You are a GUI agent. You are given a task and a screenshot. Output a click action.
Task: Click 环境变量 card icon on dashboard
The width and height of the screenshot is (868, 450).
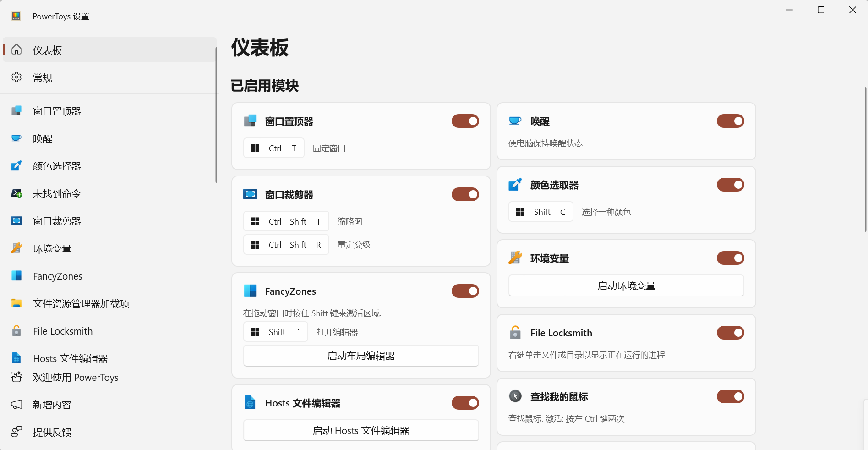pyautogui.click(x=515, y=258)
